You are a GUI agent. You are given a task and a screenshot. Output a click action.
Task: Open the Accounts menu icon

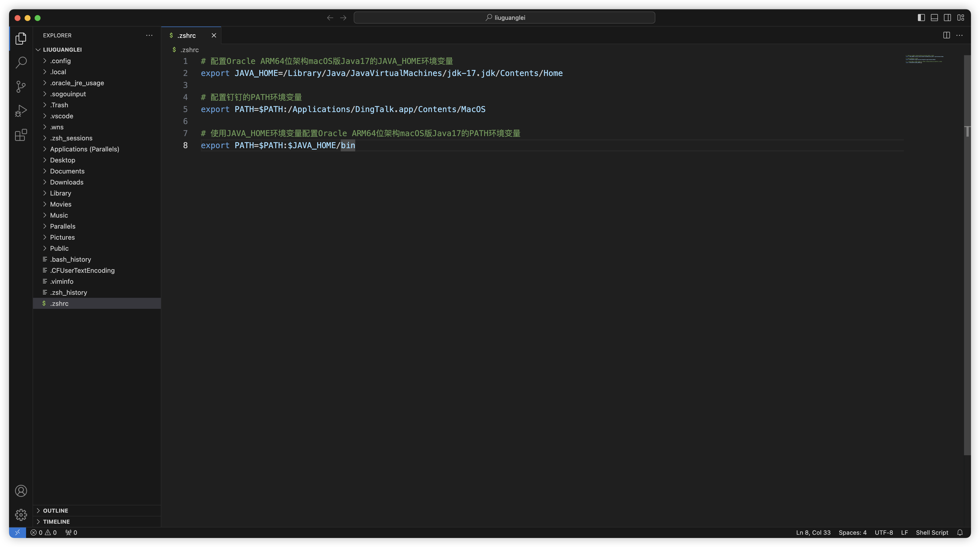21,491
